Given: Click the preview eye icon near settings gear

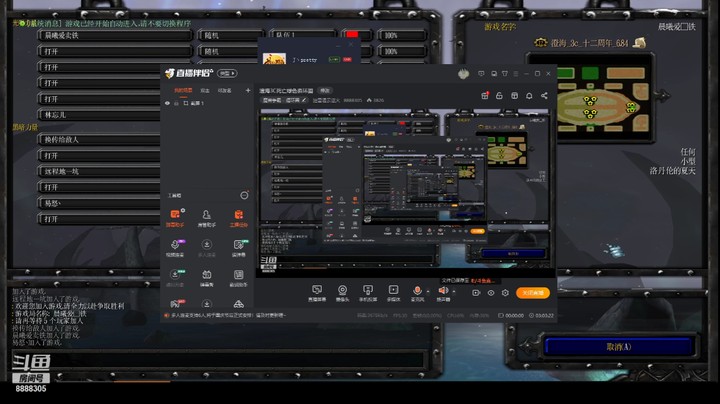Looking at the screenshot, I should (x=491, y=292).
